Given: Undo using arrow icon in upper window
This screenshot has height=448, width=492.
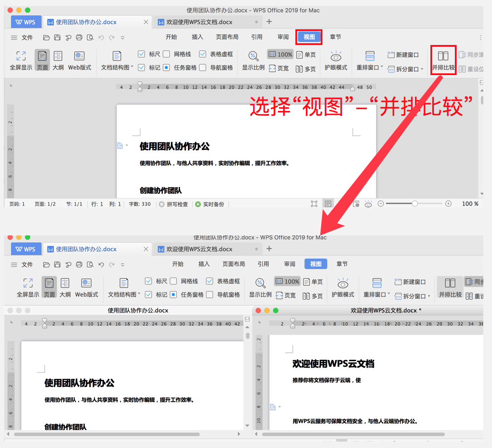Looking at the screenshot, I should [101, 38].
